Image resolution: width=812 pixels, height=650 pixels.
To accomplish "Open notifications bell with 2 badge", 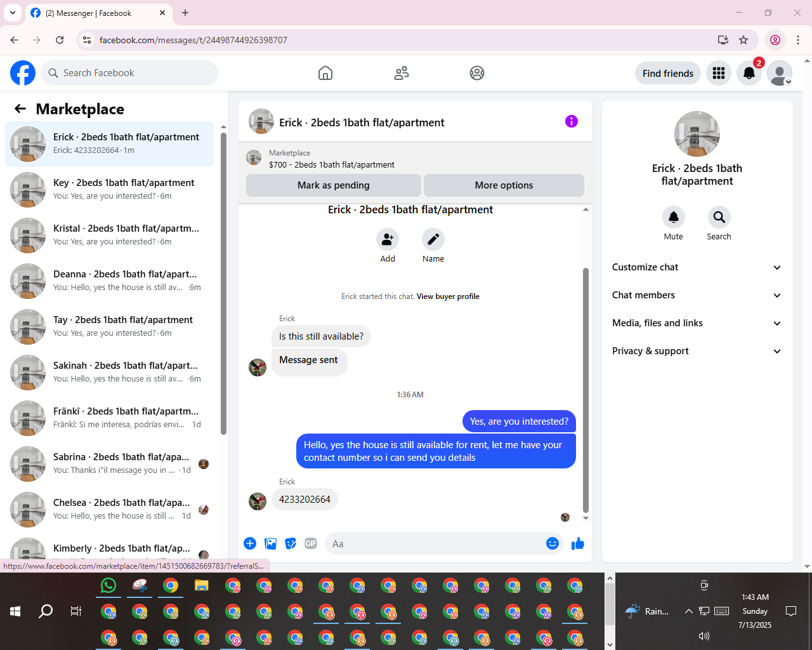I will coord(749,73).
